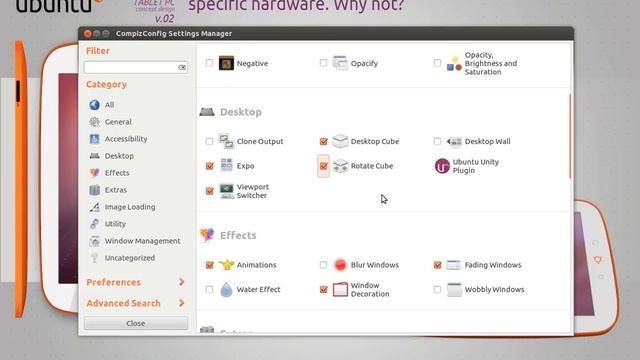The height and width of the screenshot is (360, 640).
Task: Open the Expo plugin icon
Action: coord(226,166)
